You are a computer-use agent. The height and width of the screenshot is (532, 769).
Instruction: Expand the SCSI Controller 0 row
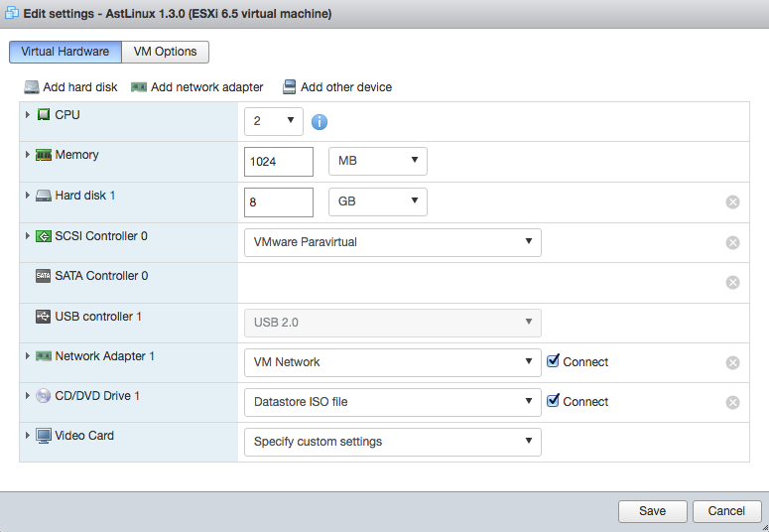(x=28, y=236)
